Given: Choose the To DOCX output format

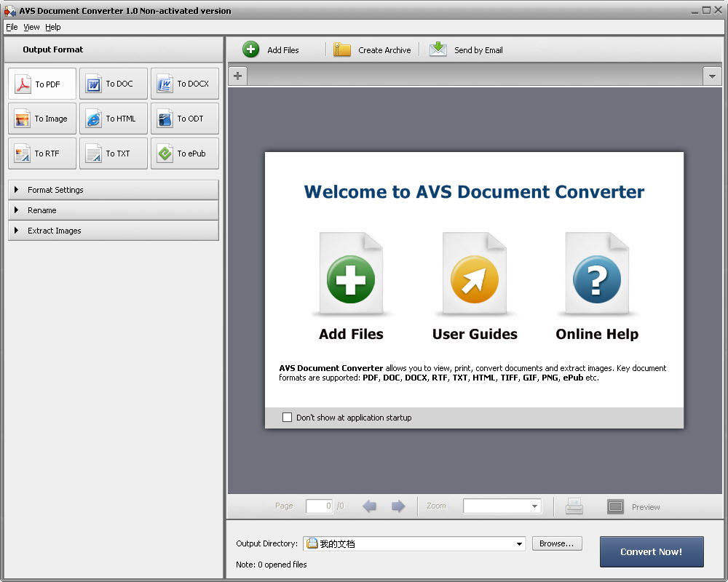Looking at the screenshot, I should tap(184, 84).
